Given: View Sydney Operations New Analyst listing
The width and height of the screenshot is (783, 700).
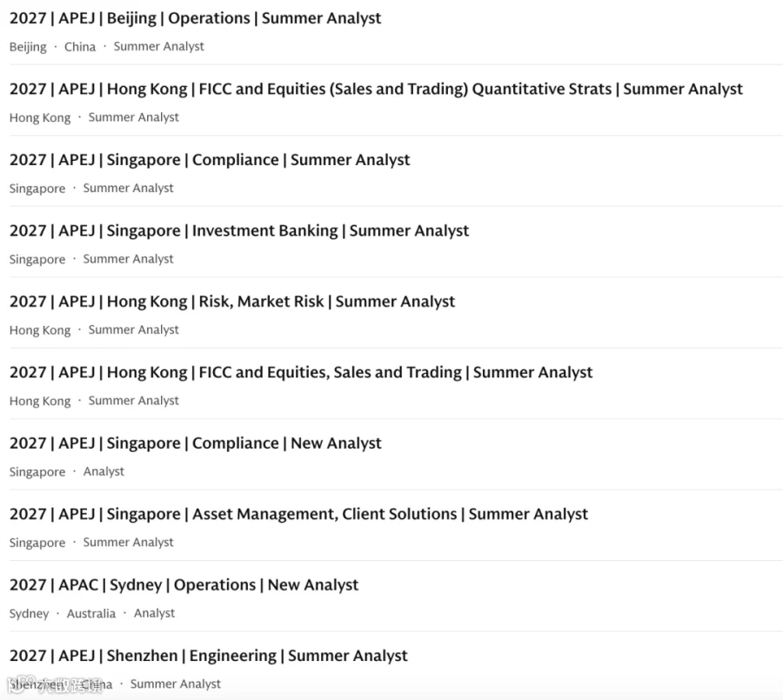Looking at the screenshot, I should tap(184, 585).
